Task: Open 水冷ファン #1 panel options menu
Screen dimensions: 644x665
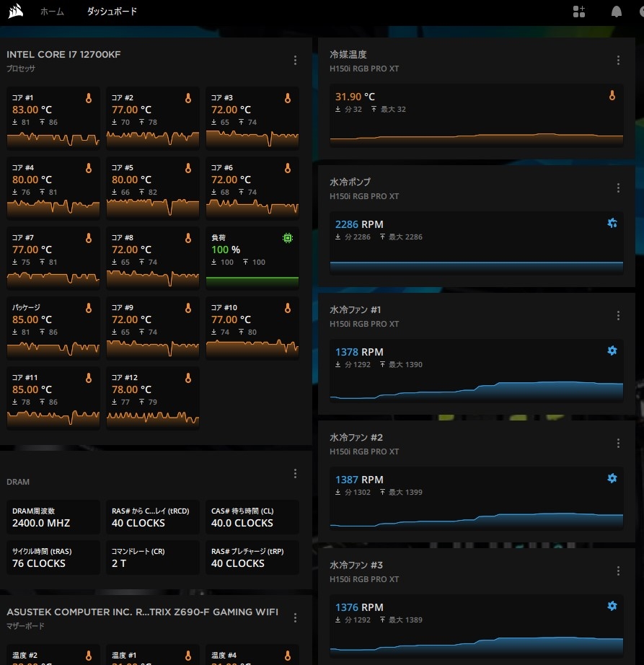Action: click(x=618, y=315)
